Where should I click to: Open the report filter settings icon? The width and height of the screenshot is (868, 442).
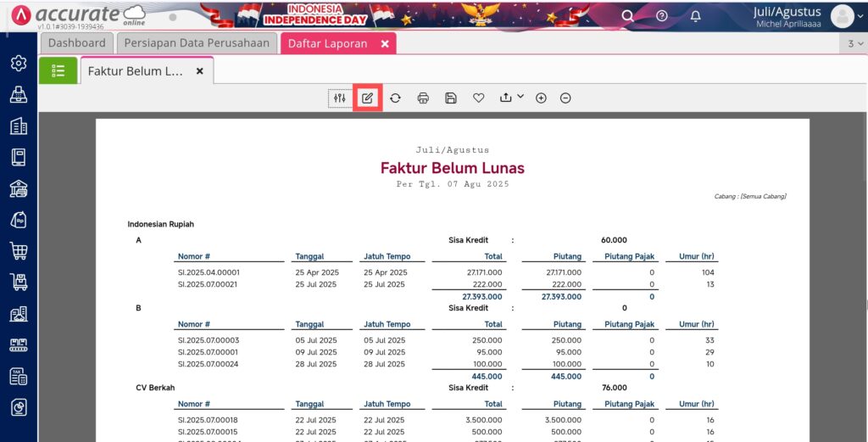[339, 98]
